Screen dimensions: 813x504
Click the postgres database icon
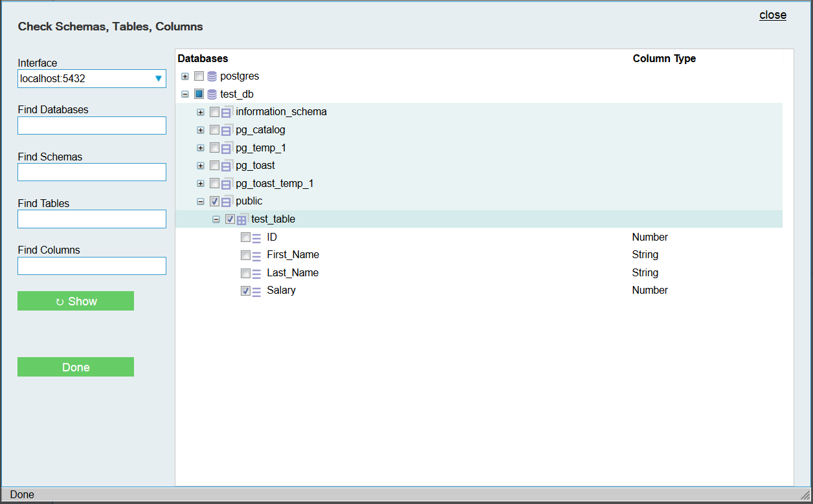212,76
